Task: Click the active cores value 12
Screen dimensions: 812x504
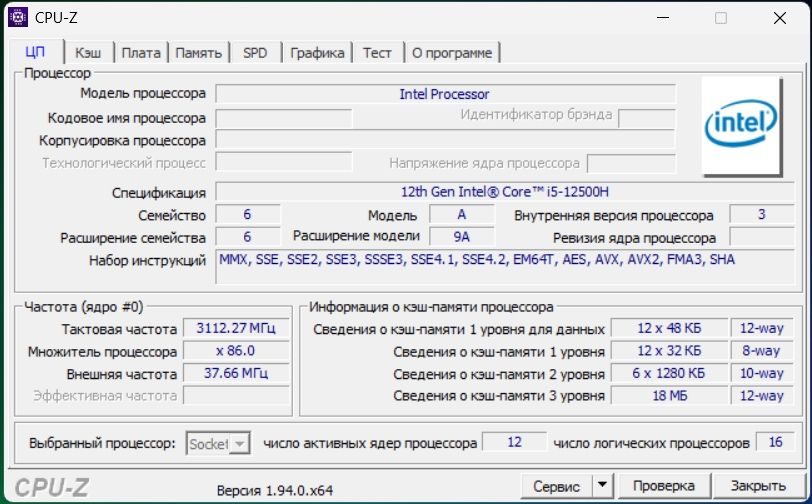Action: 514,442
